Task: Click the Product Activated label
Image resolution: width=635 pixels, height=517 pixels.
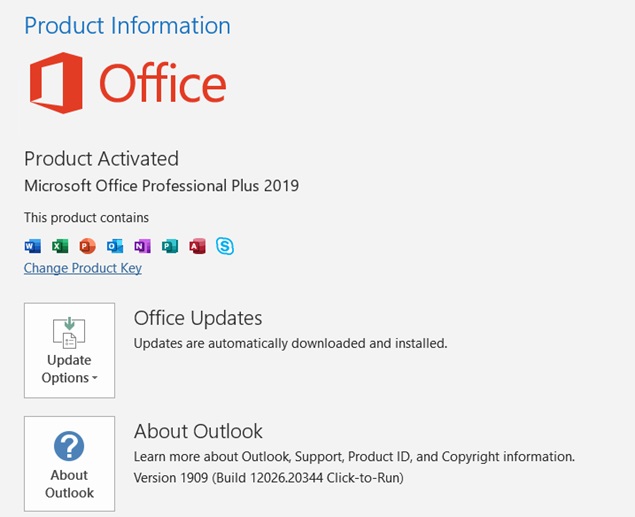Action: click(x=101, y=158)
